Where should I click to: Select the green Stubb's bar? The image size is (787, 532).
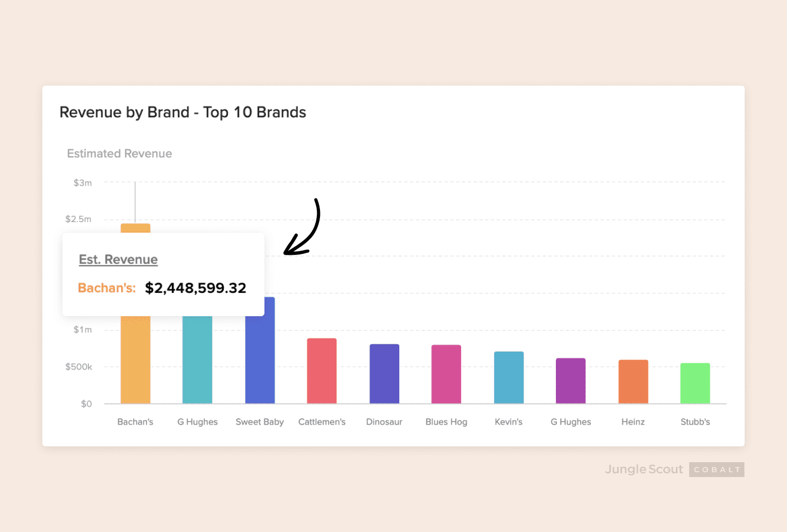point(695,383)
